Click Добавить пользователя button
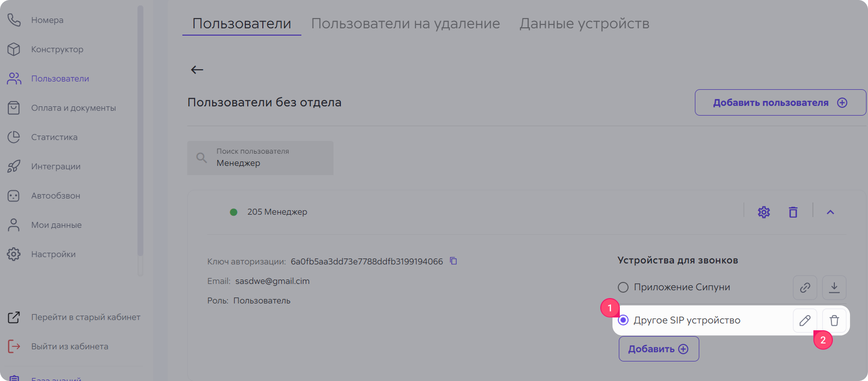The width and height of the screenshot is (868, 381). point(780,102)
